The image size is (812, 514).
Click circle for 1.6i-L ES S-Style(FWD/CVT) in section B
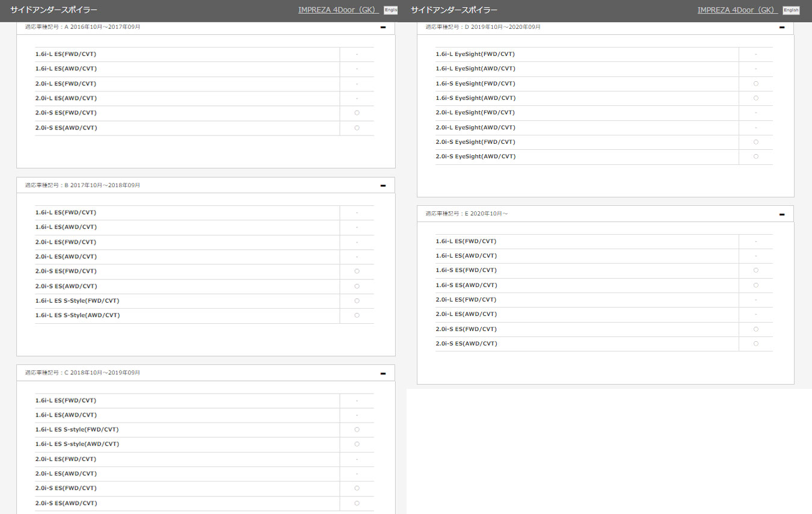pyautogui.click(x=357, y=301)
